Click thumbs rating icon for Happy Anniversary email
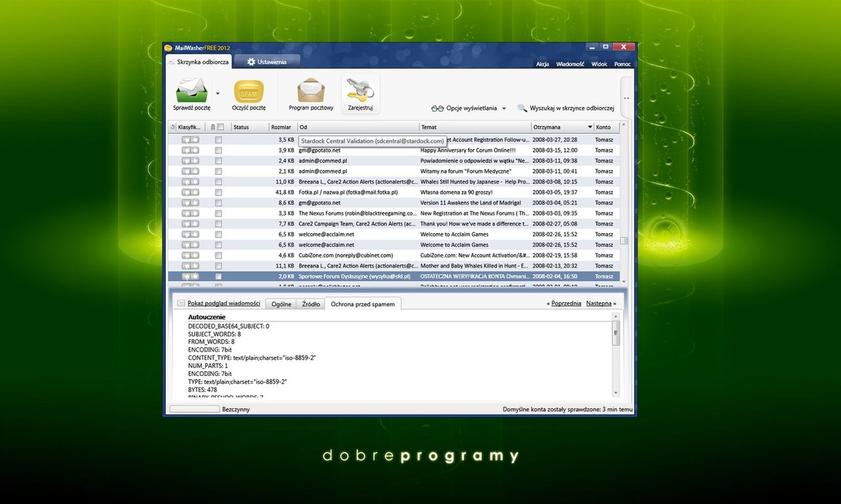The image size is (841, 504). [191, 150]
